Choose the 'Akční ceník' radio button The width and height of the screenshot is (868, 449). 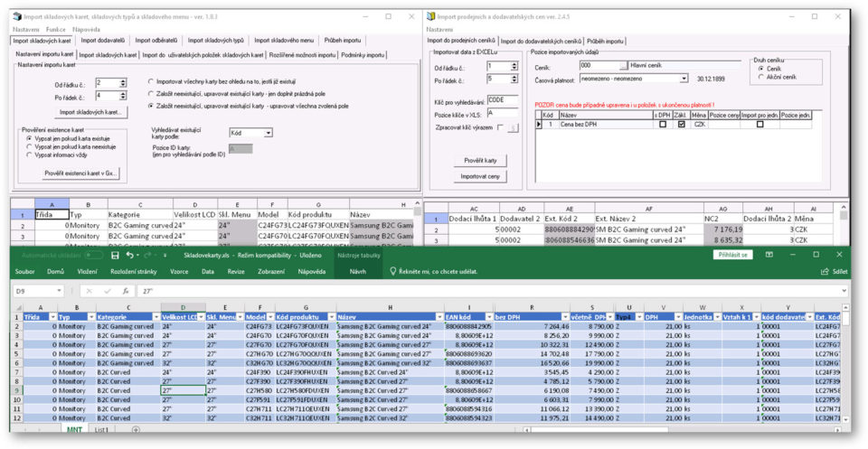[761, 78]
